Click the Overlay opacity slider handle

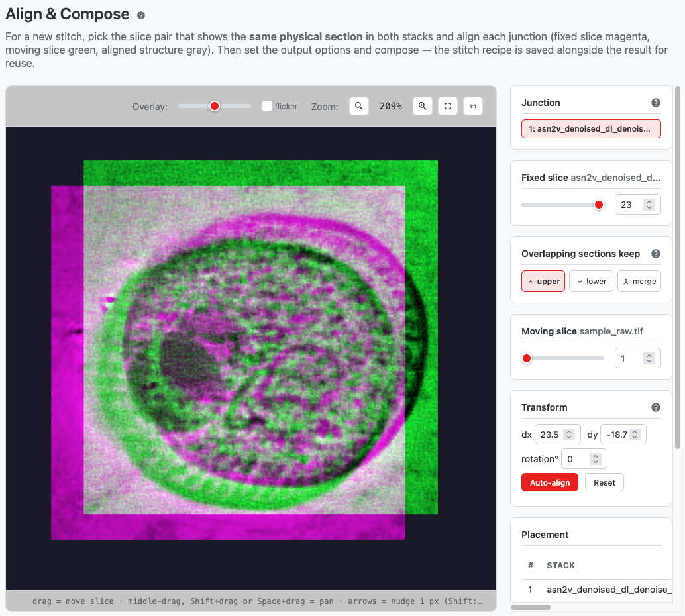pos(215,106)
